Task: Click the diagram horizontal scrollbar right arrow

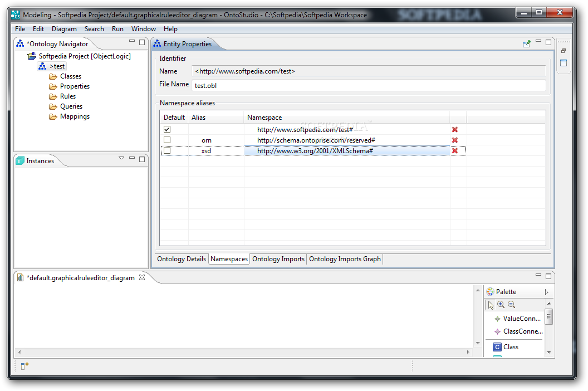Action: pos(468,353)
